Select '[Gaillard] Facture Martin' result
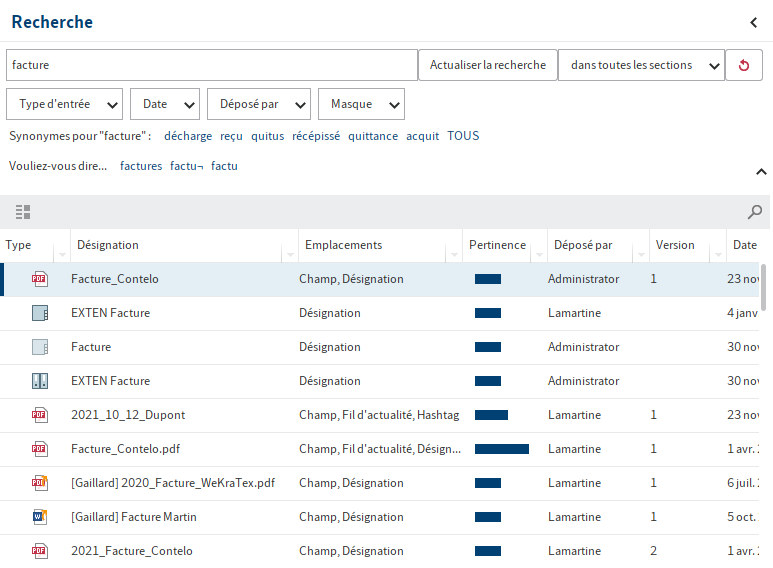Image resolution: width=773 pixels, height=568 pixels. 380,517
